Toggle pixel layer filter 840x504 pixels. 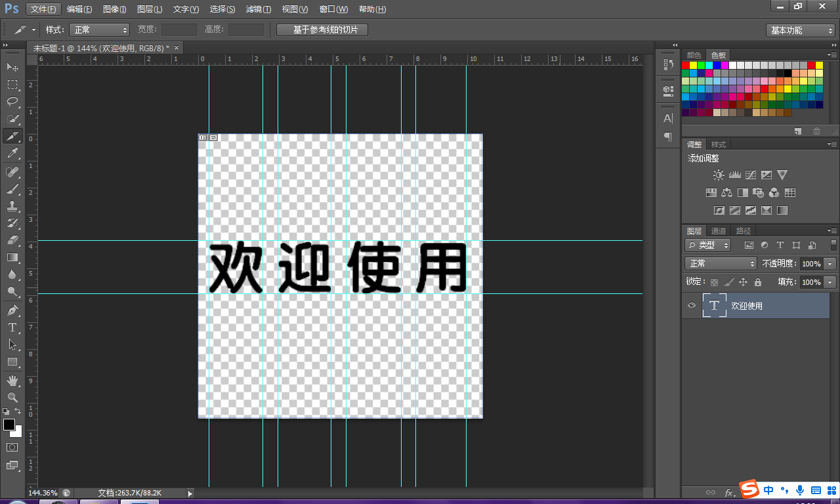(x=749, y=245)
